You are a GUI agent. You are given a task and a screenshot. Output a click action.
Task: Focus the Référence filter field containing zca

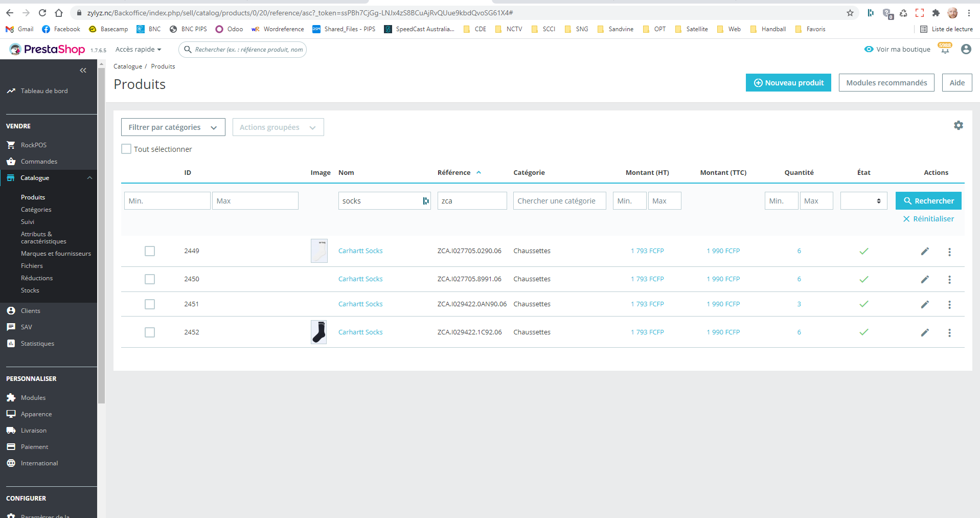click(x=472, y=201)
